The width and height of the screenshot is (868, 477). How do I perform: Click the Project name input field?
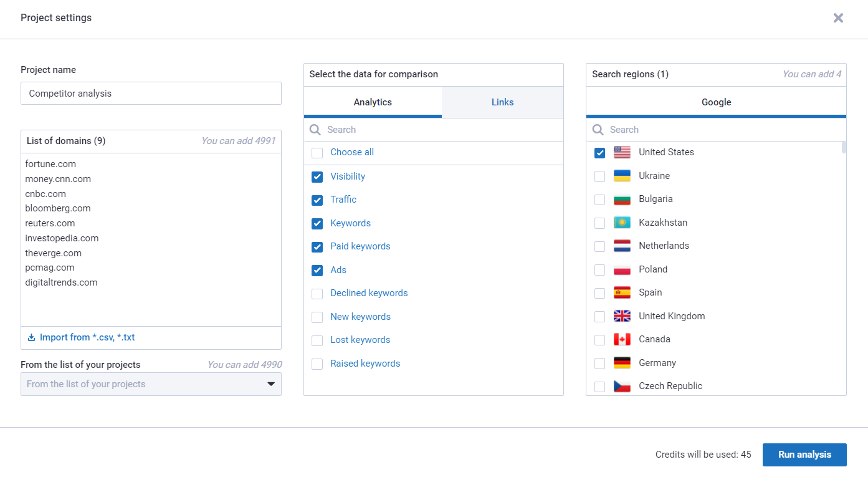click(151, 94)
